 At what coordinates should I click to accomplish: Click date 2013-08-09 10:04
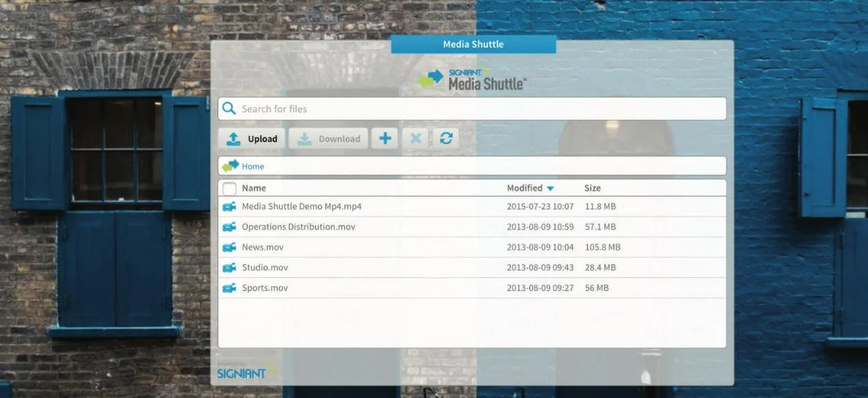tap(540, 247)
